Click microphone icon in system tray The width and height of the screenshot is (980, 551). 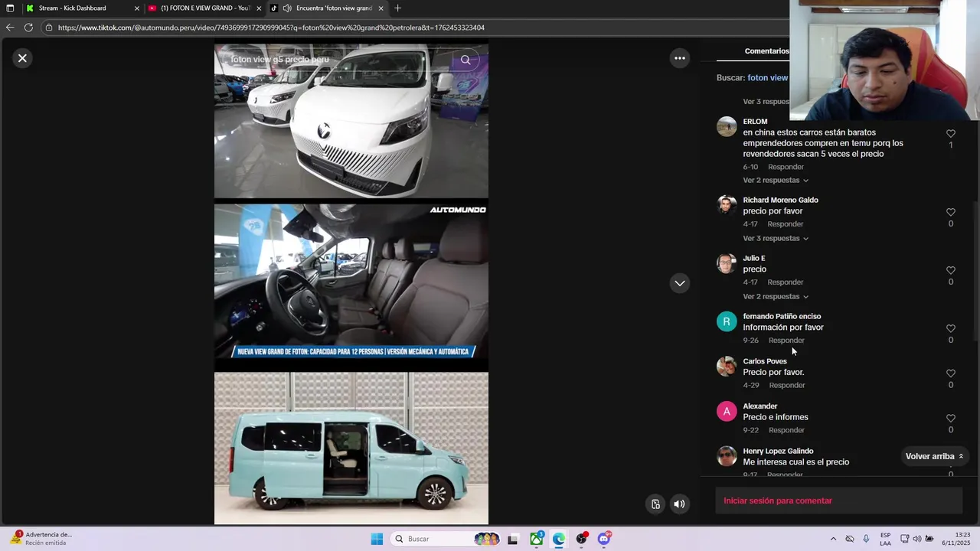866,539
